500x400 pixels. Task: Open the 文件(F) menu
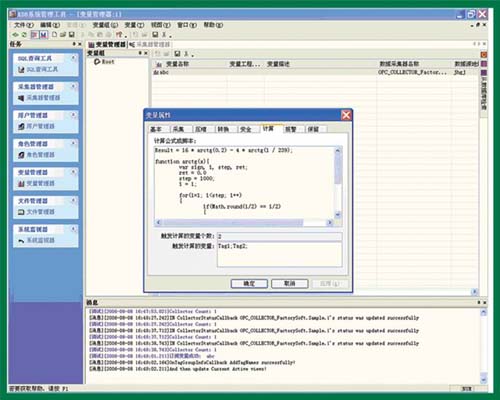tap(24, 25)
